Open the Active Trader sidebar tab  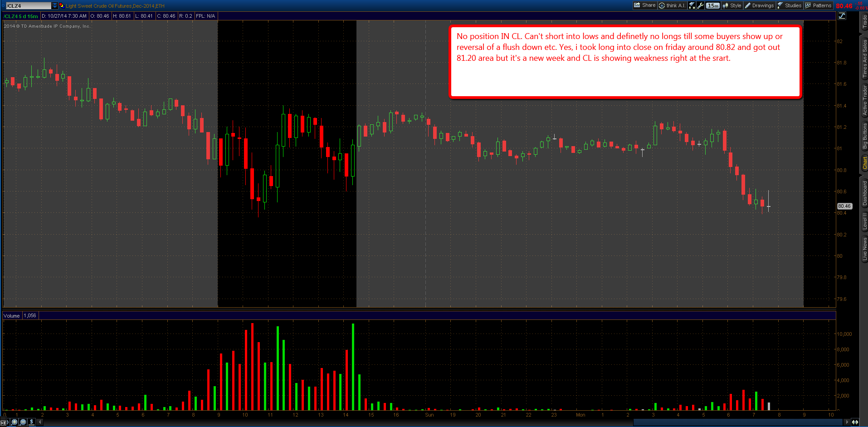(x=864, y=100)
